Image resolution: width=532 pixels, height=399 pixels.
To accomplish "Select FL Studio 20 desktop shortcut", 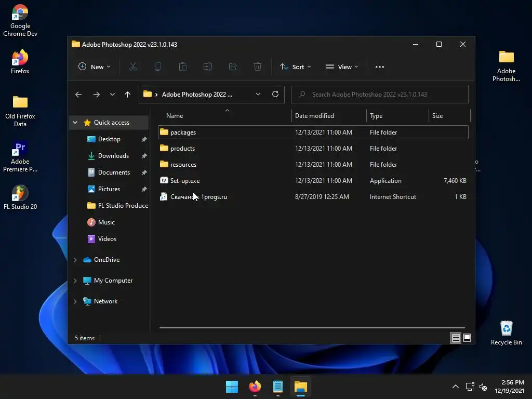I will point(20,197).
